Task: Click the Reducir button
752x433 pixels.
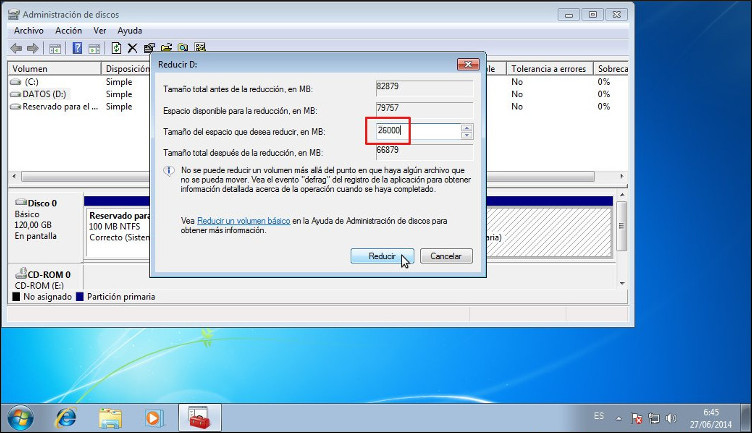Action: click(382, 256)
